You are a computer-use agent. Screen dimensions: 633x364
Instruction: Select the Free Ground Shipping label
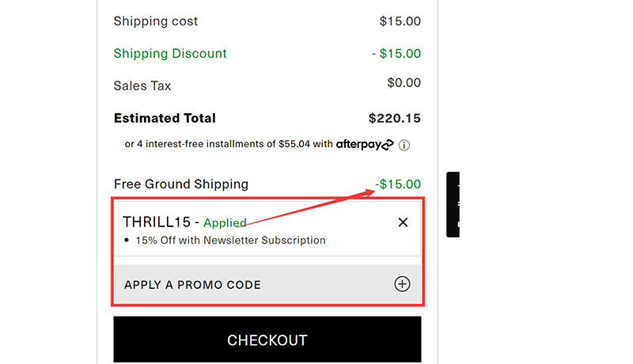[181, 184]
